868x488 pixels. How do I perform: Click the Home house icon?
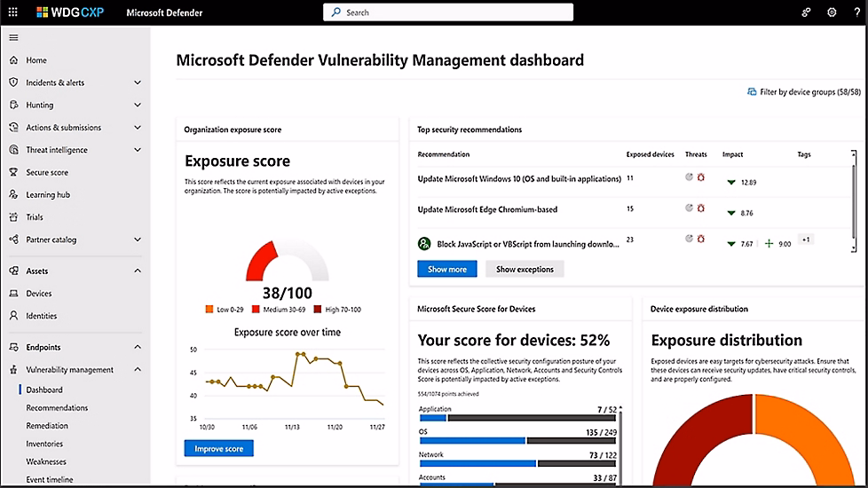click(14, 59)
